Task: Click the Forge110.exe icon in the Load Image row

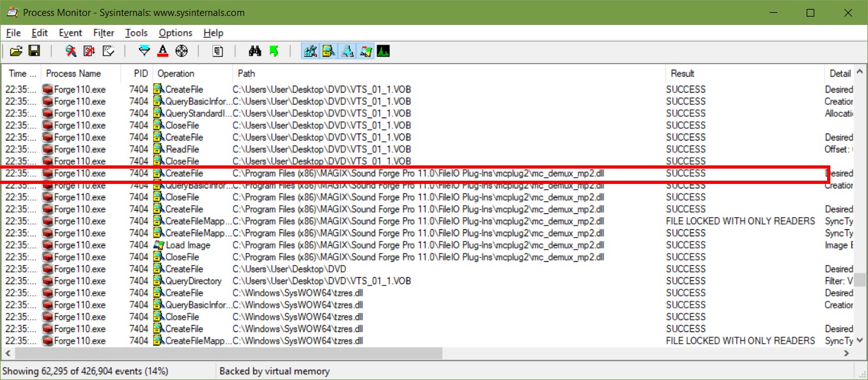Action: point(47,245)
